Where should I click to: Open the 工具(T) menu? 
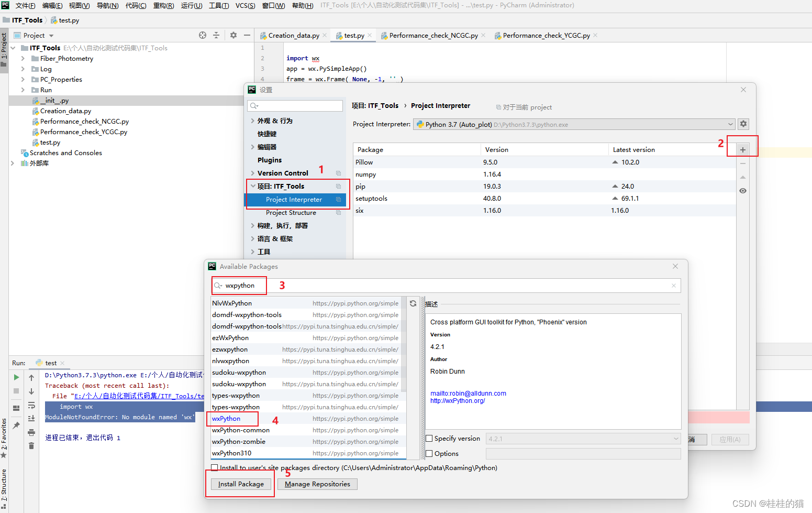(219, 5)
